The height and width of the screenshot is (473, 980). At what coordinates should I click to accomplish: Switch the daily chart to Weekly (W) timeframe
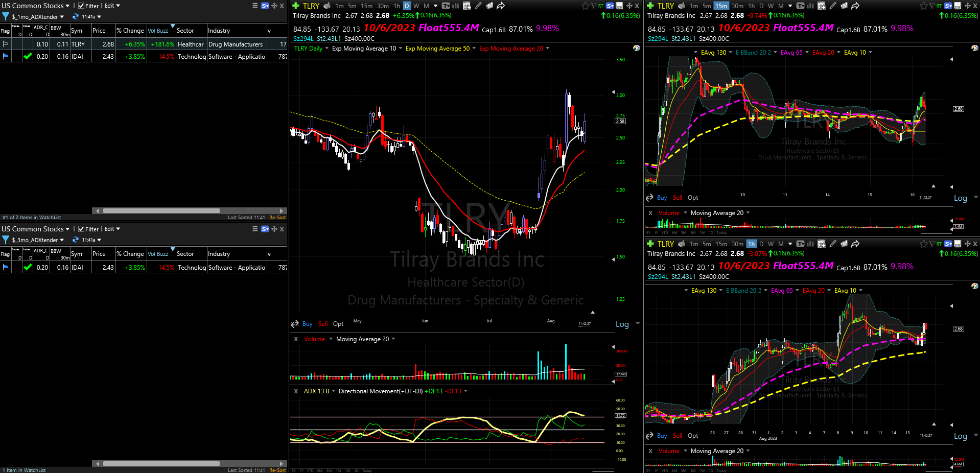coord(416,6)
